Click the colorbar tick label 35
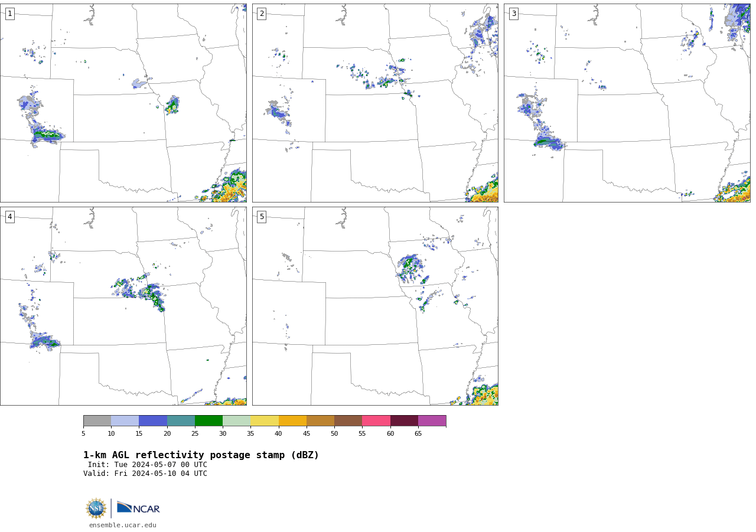The width and height of the screenshot is (756, 532). click(x=250, y=433)
